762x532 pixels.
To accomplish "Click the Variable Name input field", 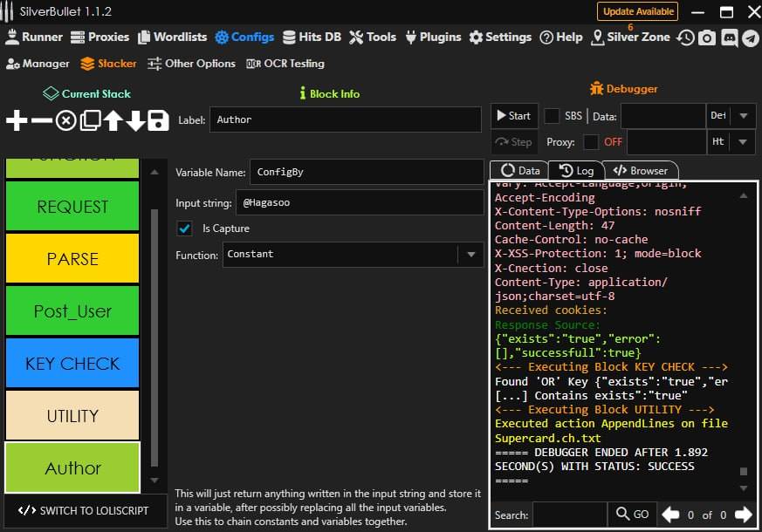I will (366, 172).
